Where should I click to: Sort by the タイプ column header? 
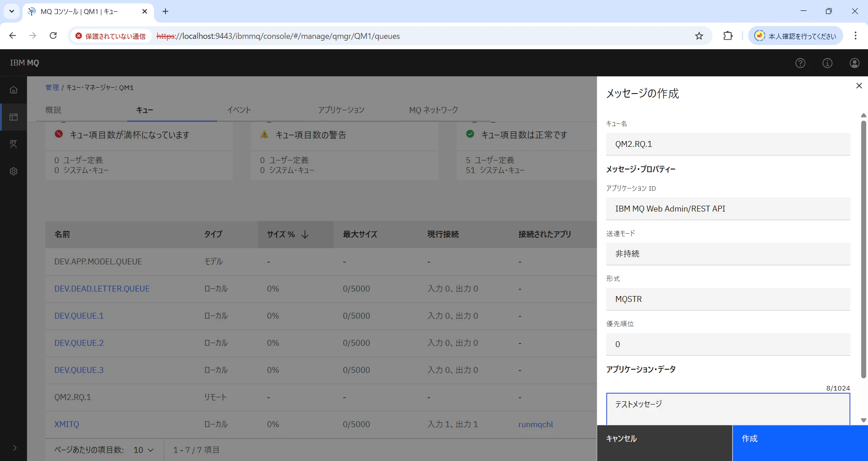coord(213,234)
